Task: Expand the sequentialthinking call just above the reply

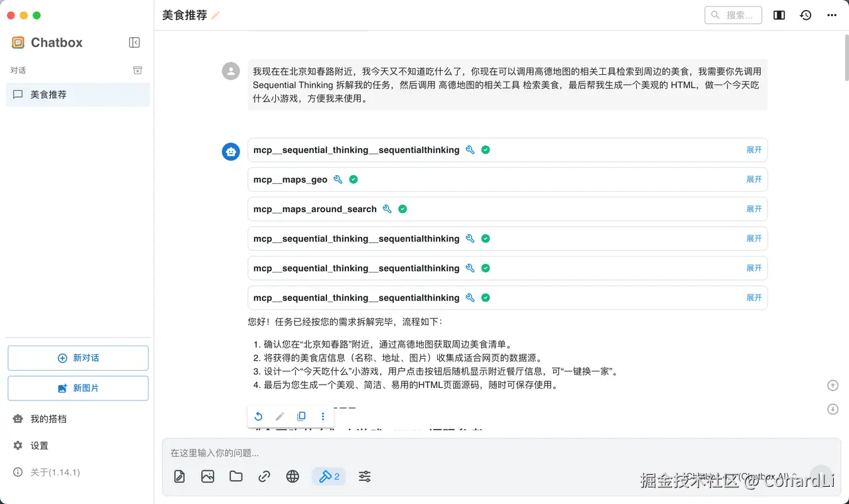Action: 754,298
